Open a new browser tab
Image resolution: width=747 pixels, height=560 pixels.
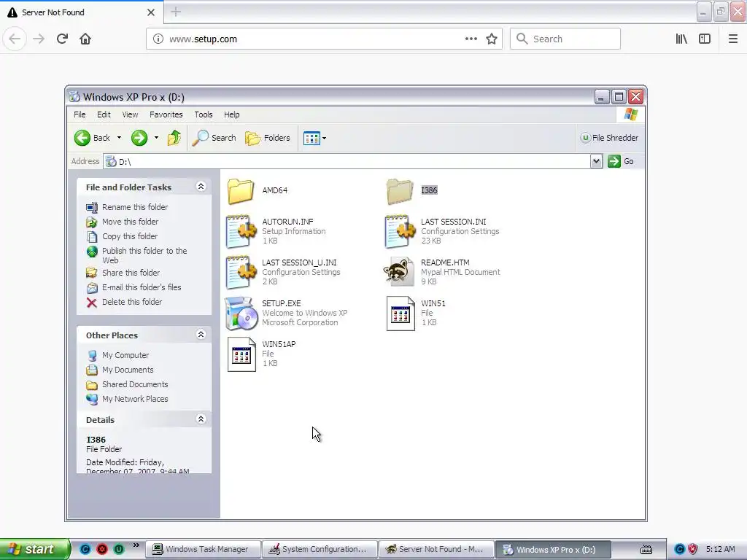click(176, 12)
